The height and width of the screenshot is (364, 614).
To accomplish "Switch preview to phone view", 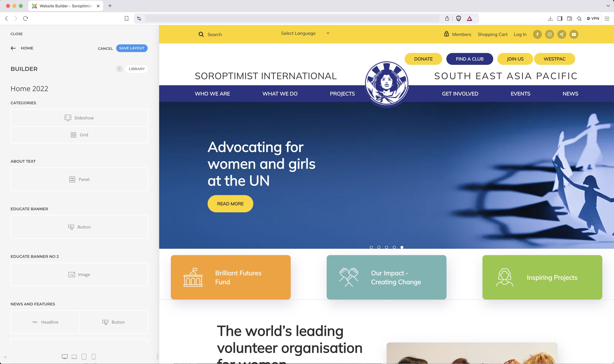I will [93, 357].
